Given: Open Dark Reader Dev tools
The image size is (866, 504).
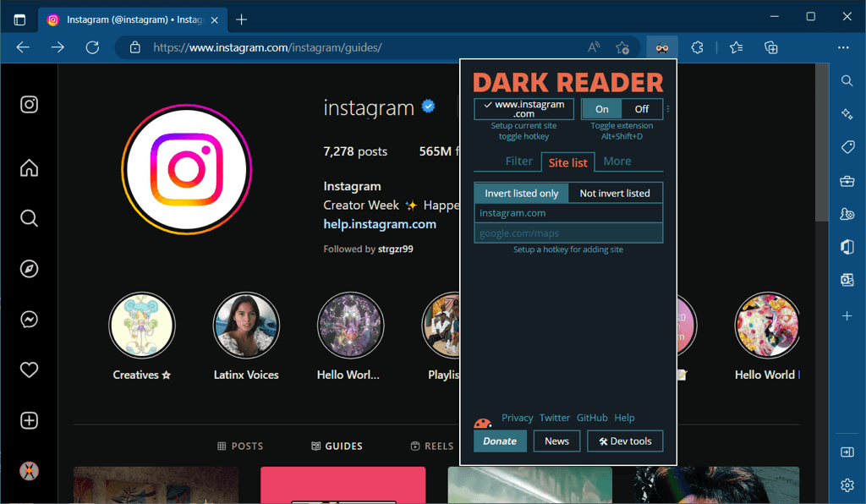Looking at the screenshot, I should tap(625, 441).
